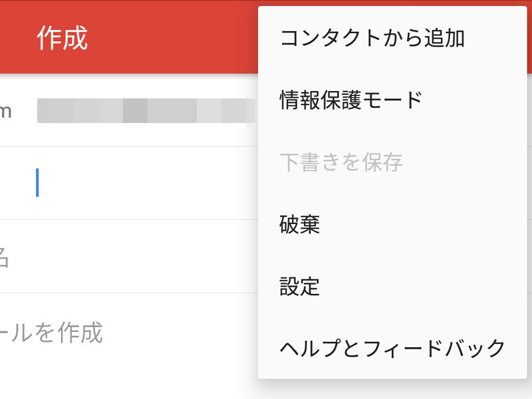Tap the blurred sender address in From row
Screen dimensions: 532x399
tap(146, 111)
